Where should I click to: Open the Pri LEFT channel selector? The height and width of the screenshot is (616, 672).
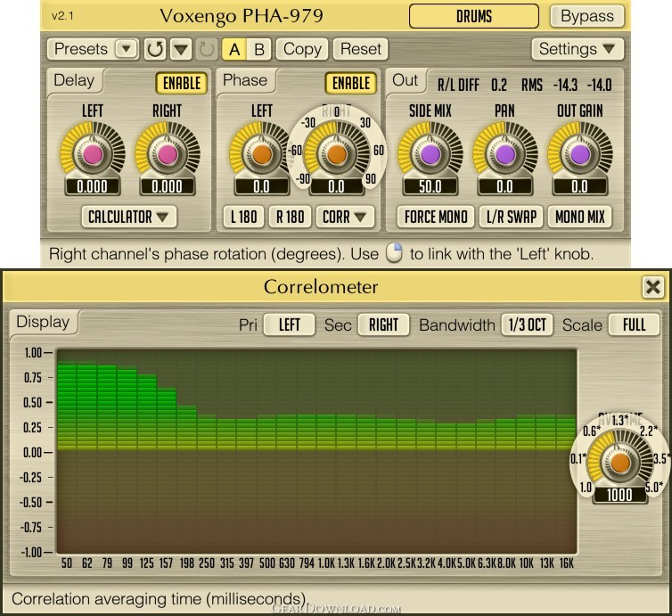(x=290, y=324)
